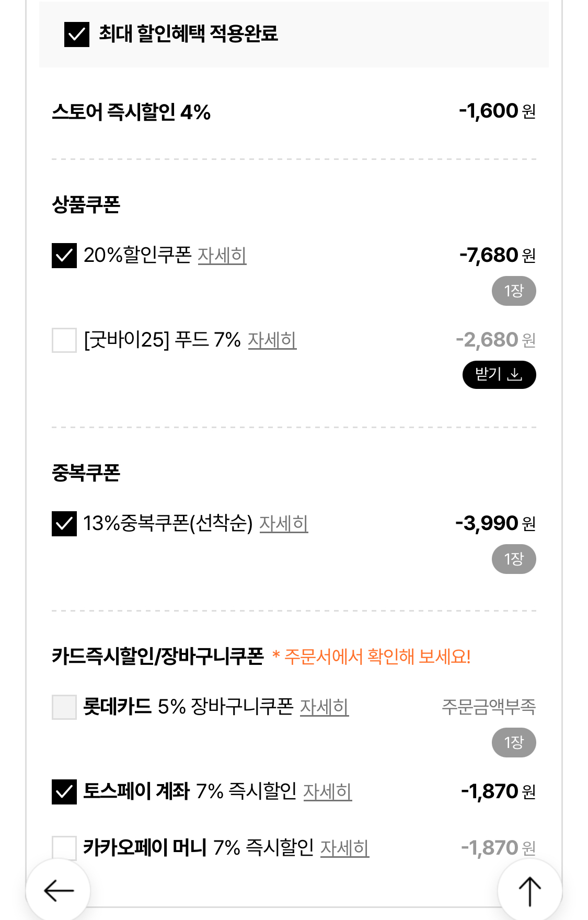Select the 롯데카드 5% 장바구니쿠폰 checkbox
588x920 pixels.
coord(64,707)
